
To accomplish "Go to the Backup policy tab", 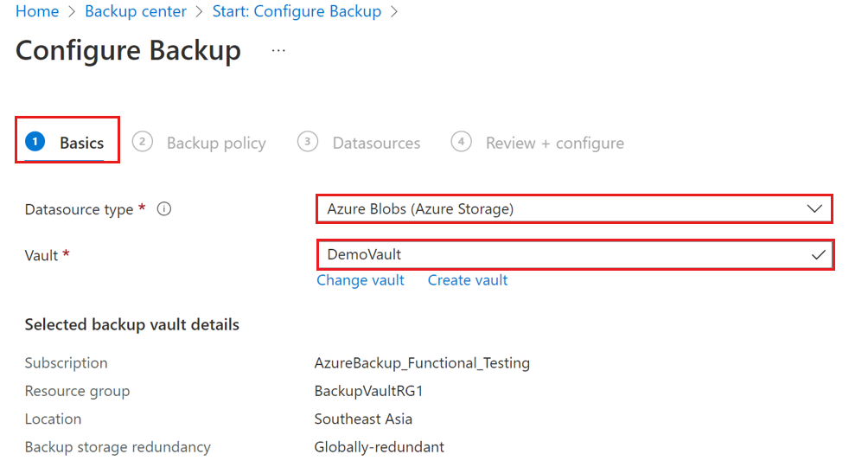I will coord(216,143).
